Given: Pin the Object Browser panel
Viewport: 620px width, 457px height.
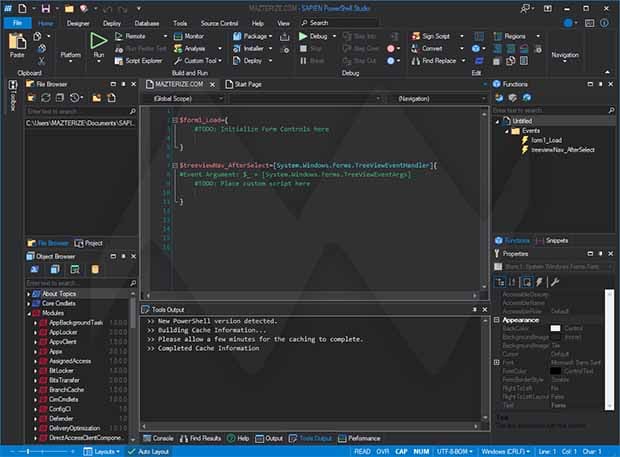Looking at the screenshot, I should pyautogui.click(x=123, y=257).
